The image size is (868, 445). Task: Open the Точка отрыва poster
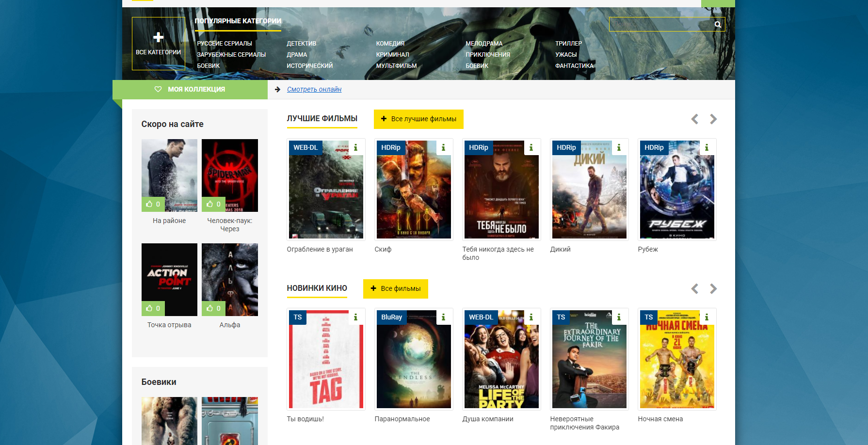coord(169,280)
